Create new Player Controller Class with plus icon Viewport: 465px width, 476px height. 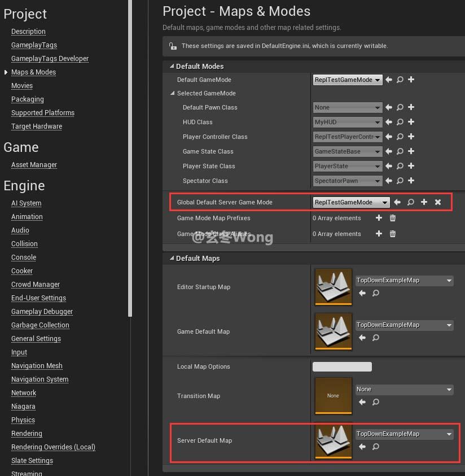(x=411, y=137)
